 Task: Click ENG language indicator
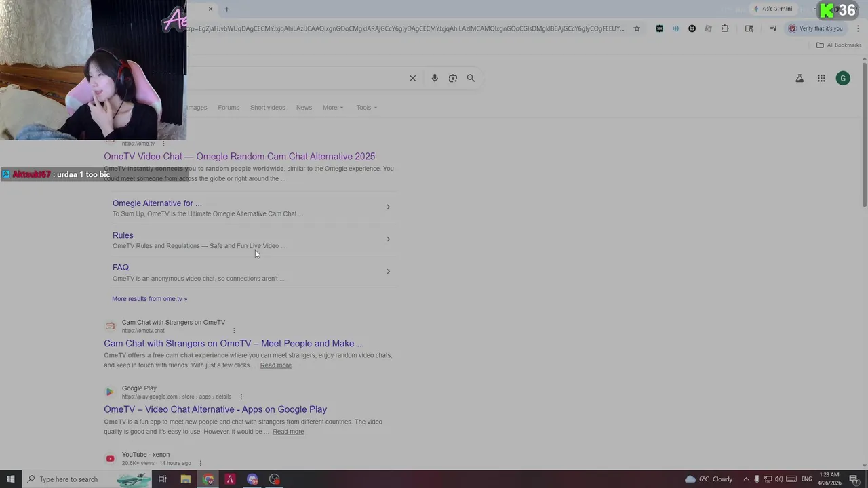pos(806,479)
